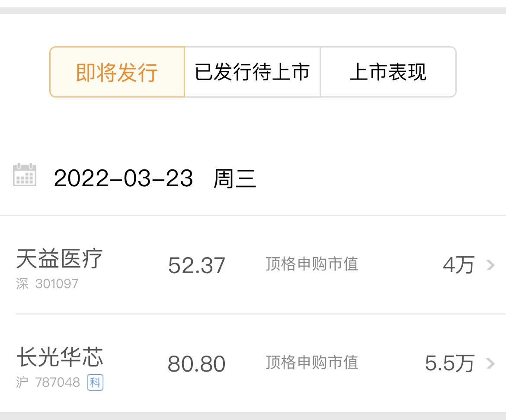
Task: Click 顶格申购市值 label in 长光华芯 row
Action: click(x=312, y=362)
